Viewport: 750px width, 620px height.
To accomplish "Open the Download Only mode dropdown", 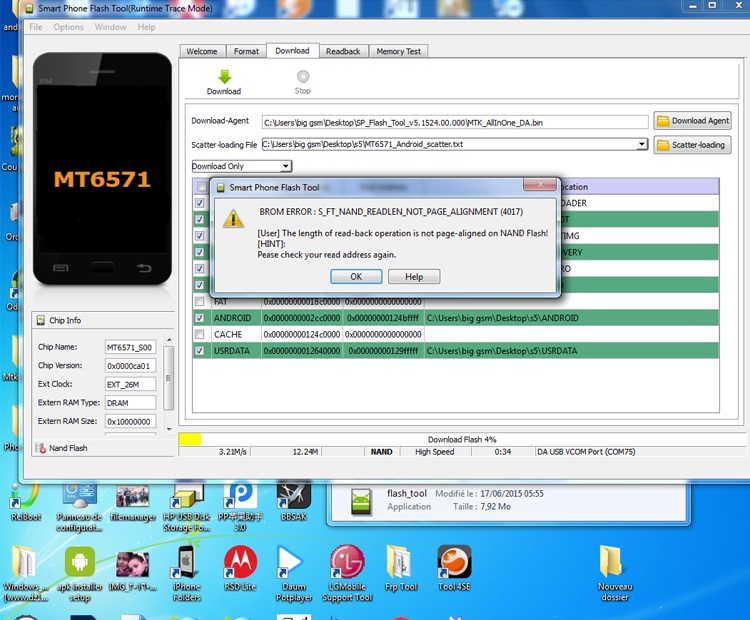I will 242,166.
